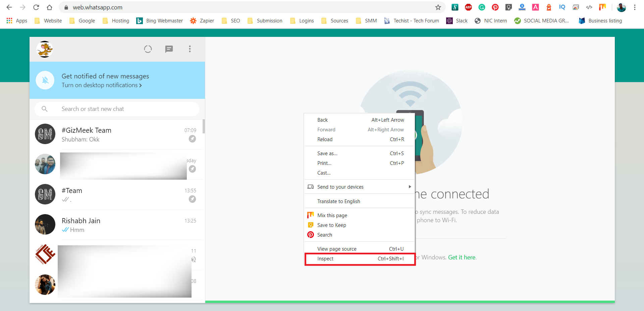644x311 pixels.
Task: Open the Grammarly extension icon
Action: pyautogui.click(x=482, y=7)
